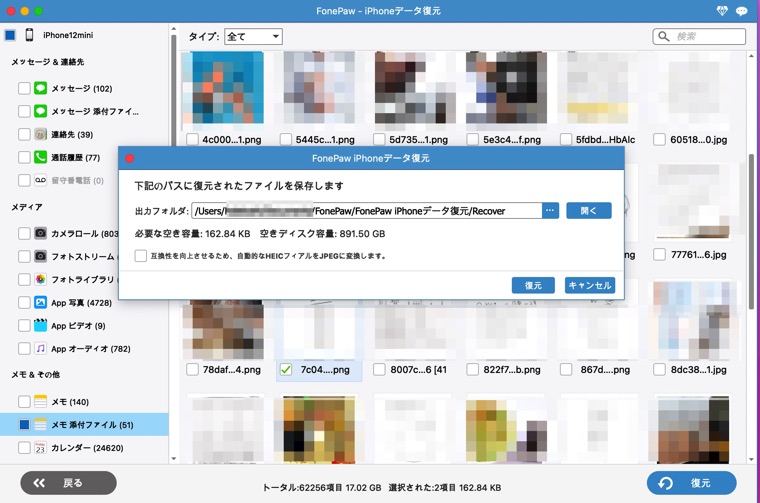Screen dimensions: 760x503
Task: Click the 出力フォルダ path field
Action: [x=367, y=211]
